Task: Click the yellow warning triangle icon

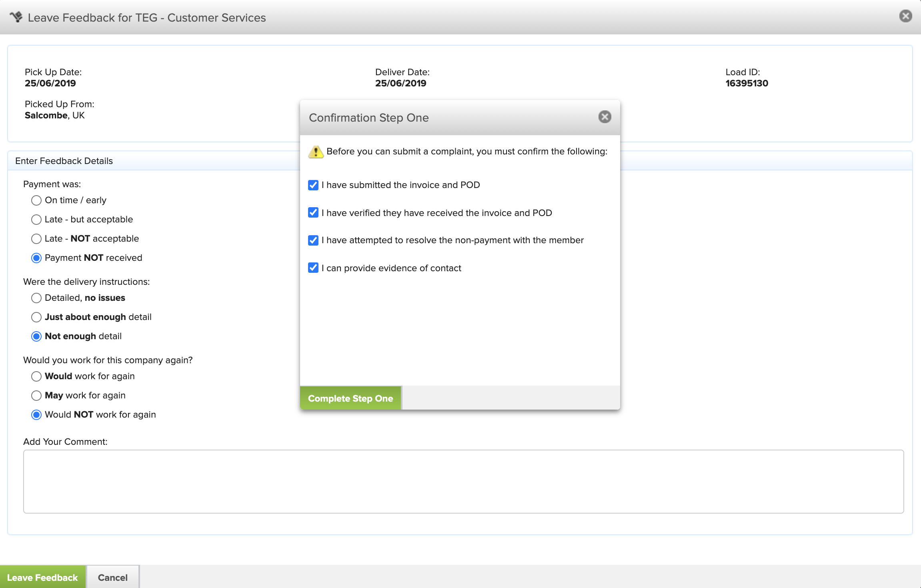Action: pyautogui.click(x=316, y=152)
